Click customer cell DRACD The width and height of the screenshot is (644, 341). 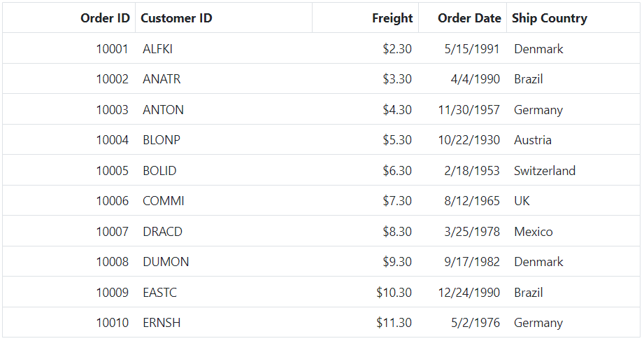[x=224, y=231]
